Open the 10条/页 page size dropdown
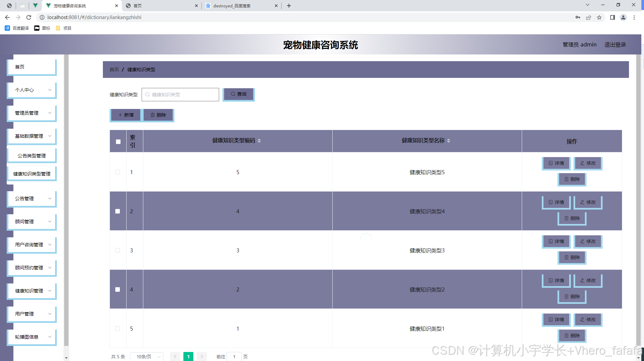 coord(147,357)
